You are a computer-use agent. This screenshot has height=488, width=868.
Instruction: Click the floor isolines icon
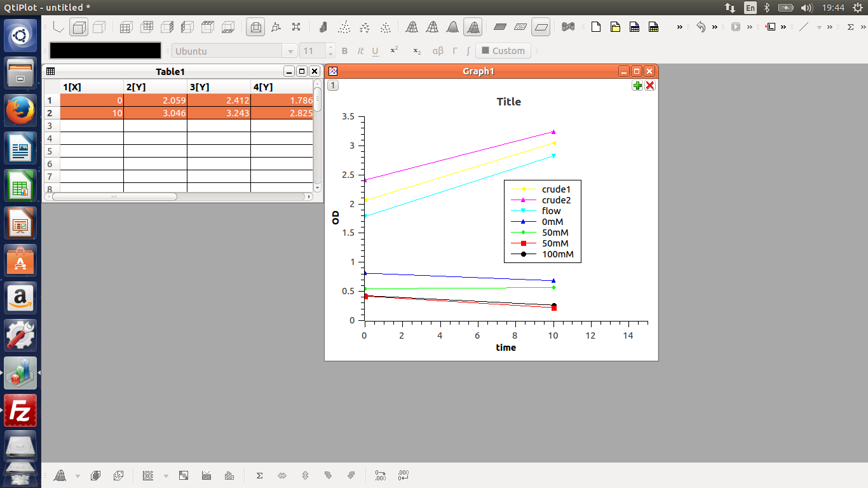pyautogui.click(x=520, y=27)
